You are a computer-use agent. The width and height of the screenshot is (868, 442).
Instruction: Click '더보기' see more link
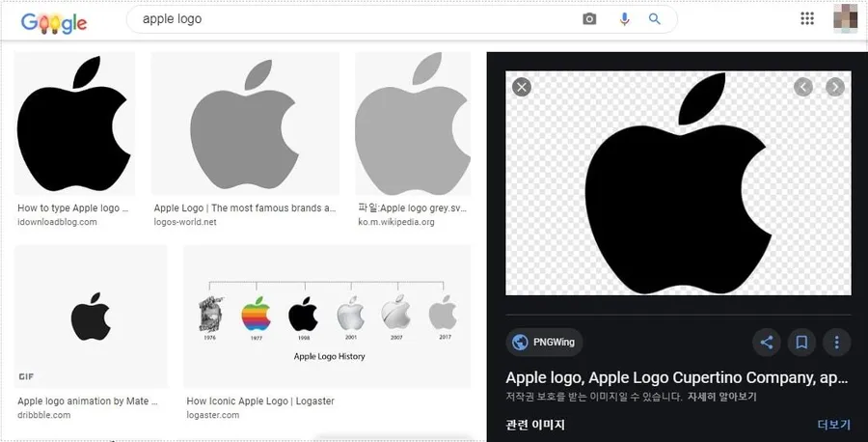pyautogui.click(x=833, y=425)
